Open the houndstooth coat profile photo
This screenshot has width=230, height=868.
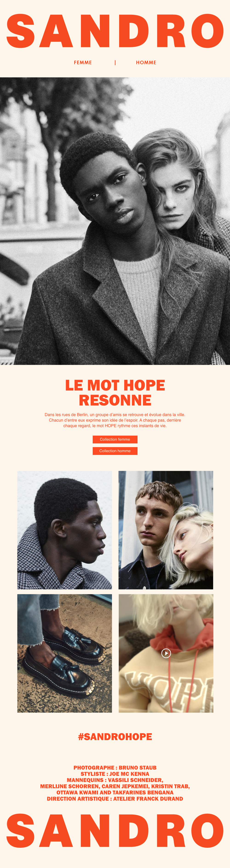65,530
